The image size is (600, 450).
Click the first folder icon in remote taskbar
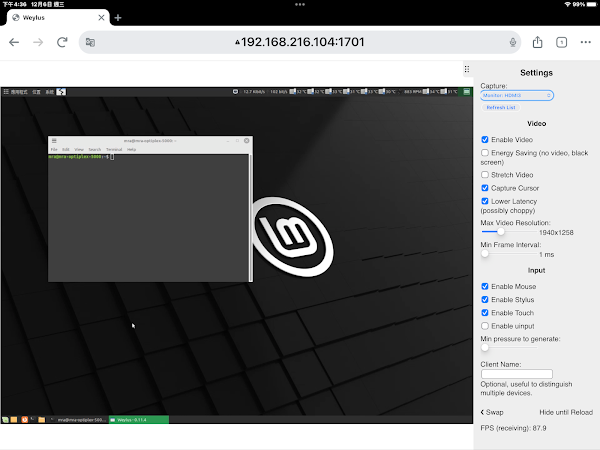(14, 420)
